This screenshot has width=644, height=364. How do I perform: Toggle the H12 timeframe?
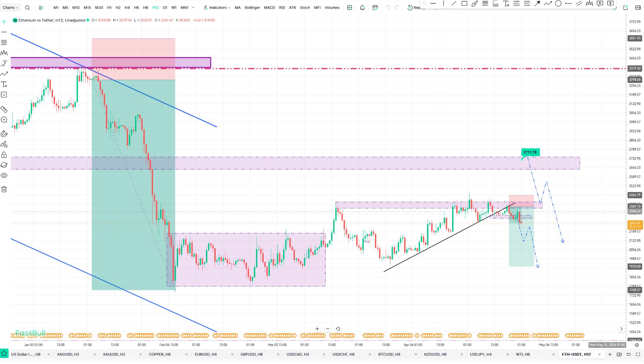pyautogui.click(x=155, y=7)
